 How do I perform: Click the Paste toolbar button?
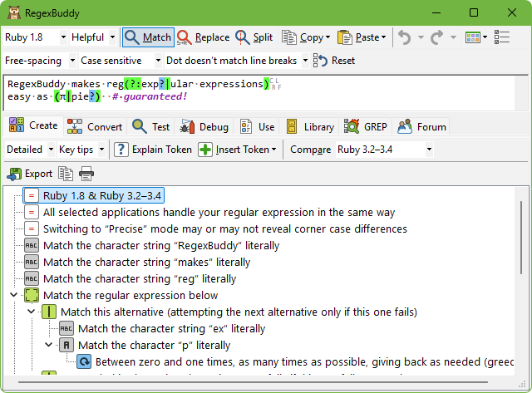point(358,37)
